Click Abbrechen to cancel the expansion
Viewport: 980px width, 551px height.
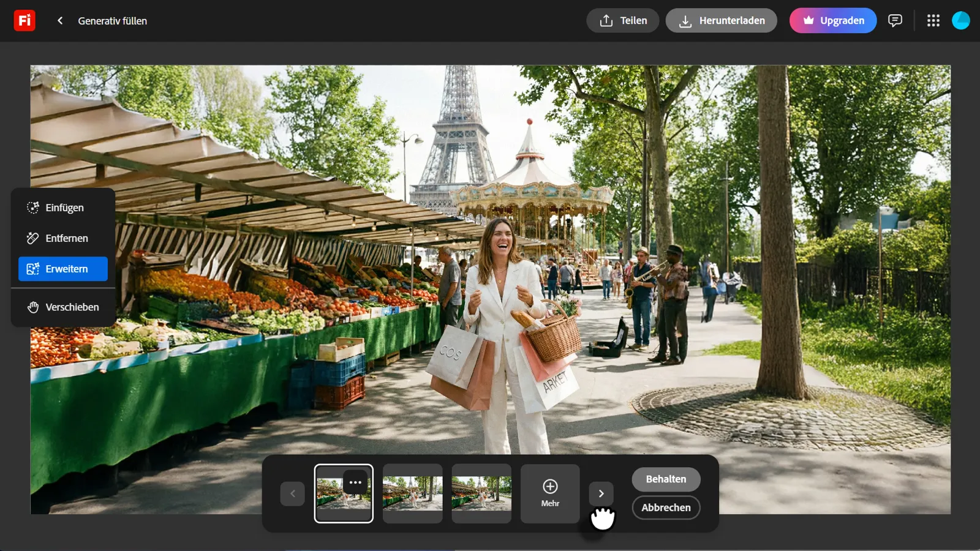click(666, 508)
